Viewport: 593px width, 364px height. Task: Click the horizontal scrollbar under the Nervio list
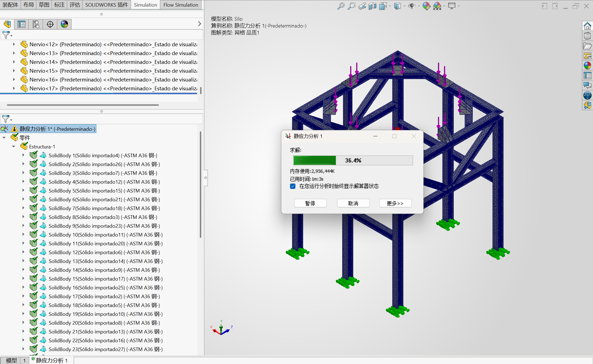[83, 105]
